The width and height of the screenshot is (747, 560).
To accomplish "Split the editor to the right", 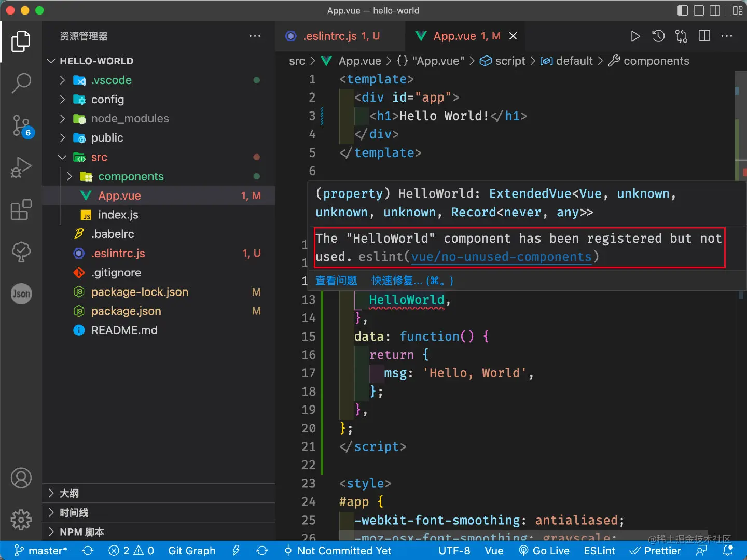I will pyautogui.click(x=704, y=36).
